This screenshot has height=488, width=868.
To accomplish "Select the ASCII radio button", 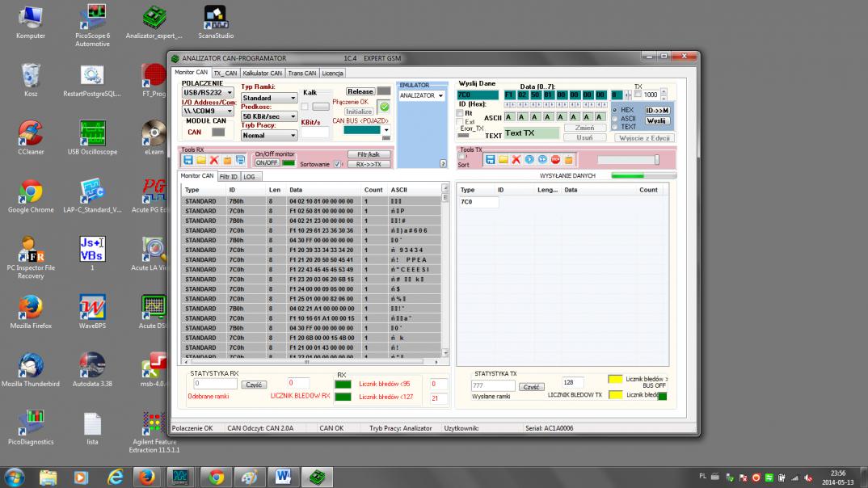I will [616, 118].
